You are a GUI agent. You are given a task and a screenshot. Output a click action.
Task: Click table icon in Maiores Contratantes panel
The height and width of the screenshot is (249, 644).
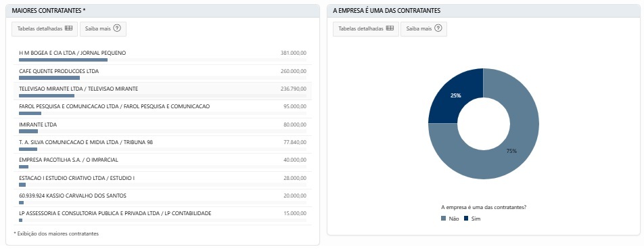coord(68,29)
